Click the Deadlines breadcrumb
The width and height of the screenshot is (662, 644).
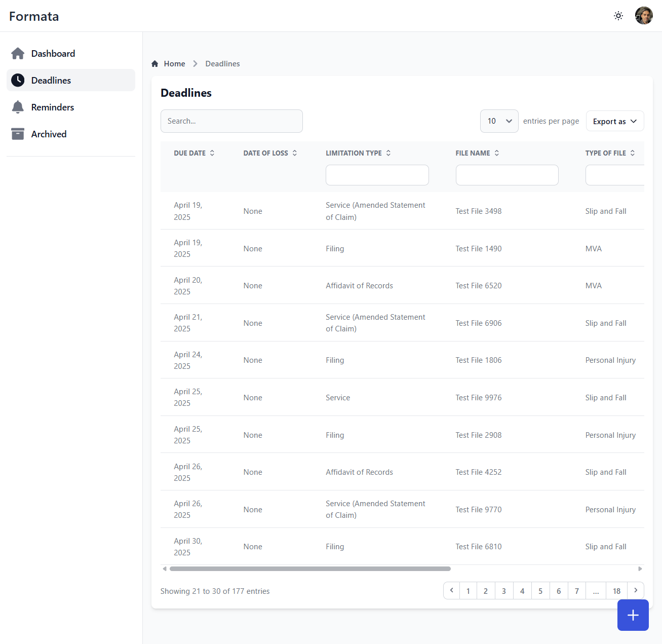pos(222,64)
